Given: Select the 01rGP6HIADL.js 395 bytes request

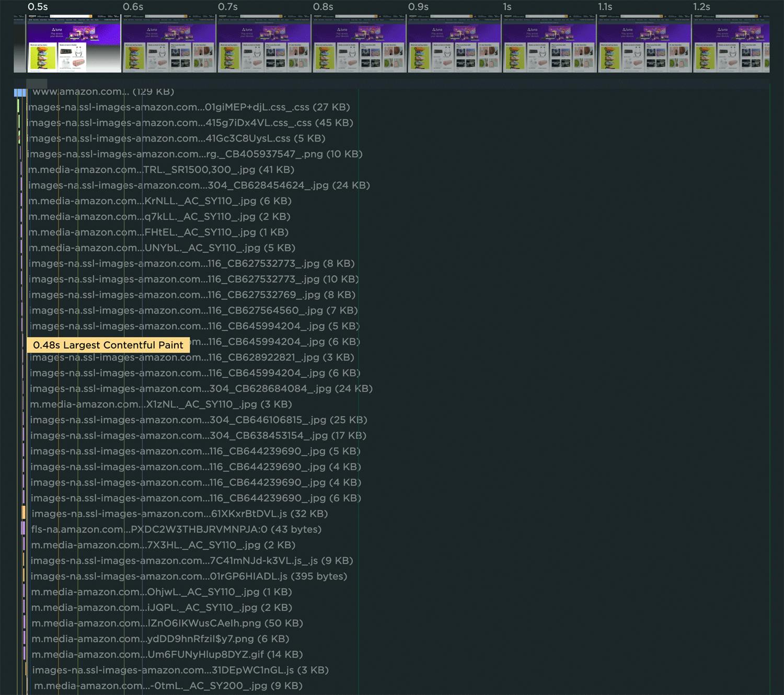Looking at the screenshot, I should [x=189, y=576].
